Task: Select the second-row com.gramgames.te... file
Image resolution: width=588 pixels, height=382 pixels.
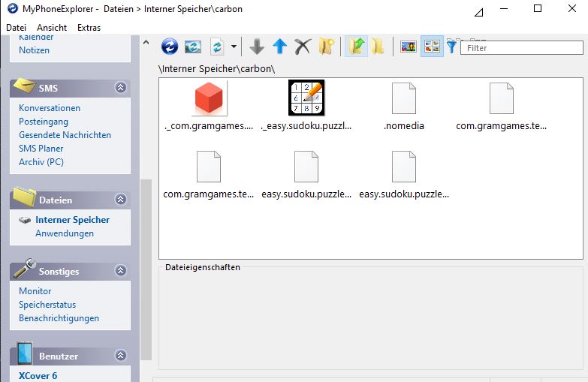Action: tap(209, 175)
